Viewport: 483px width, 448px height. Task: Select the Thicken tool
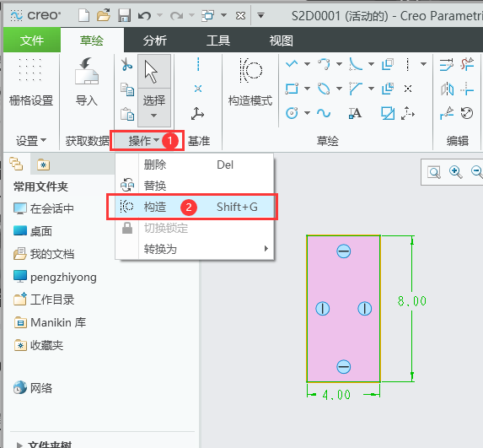point(388,89)
